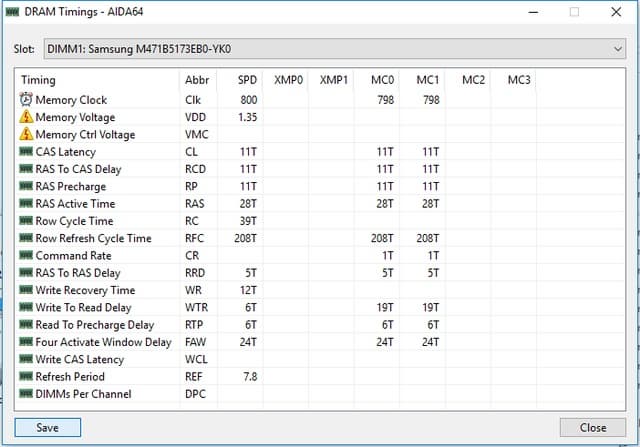Click the Write To Read Delay chip icon
This screenshot has width=640, height=447.
tap(26, 307)
